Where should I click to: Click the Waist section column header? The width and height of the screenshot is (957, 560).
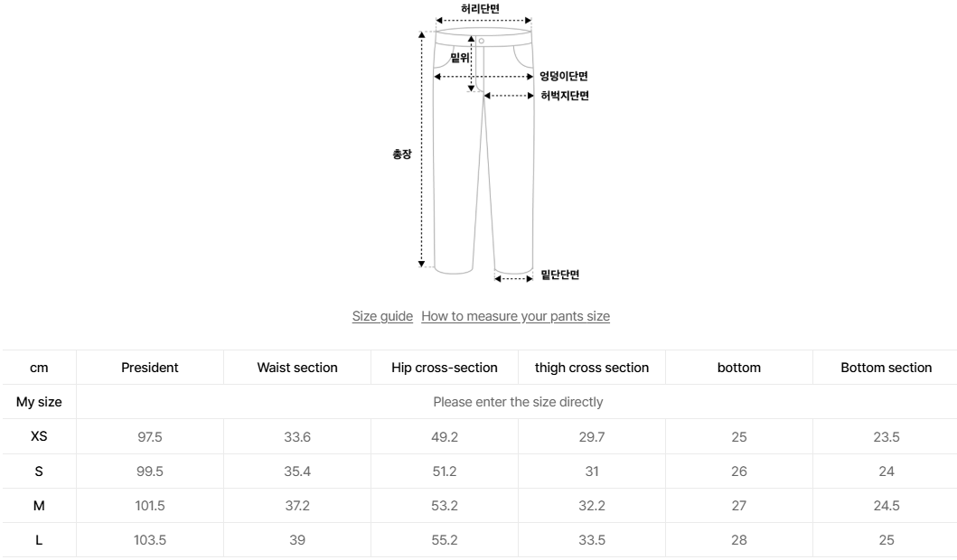(297, 368)
